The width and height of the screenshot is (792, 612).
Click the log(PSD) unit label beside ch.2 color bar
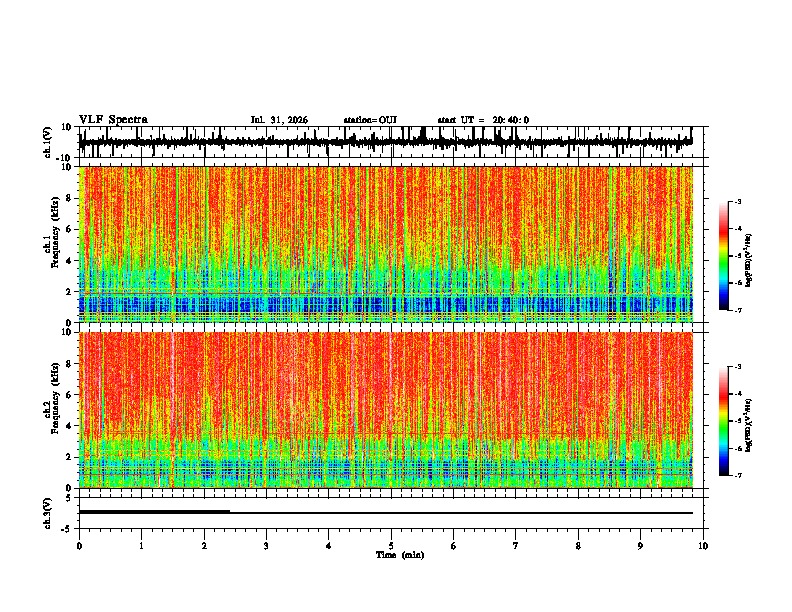pyautogui.click(x=749, y=425)
